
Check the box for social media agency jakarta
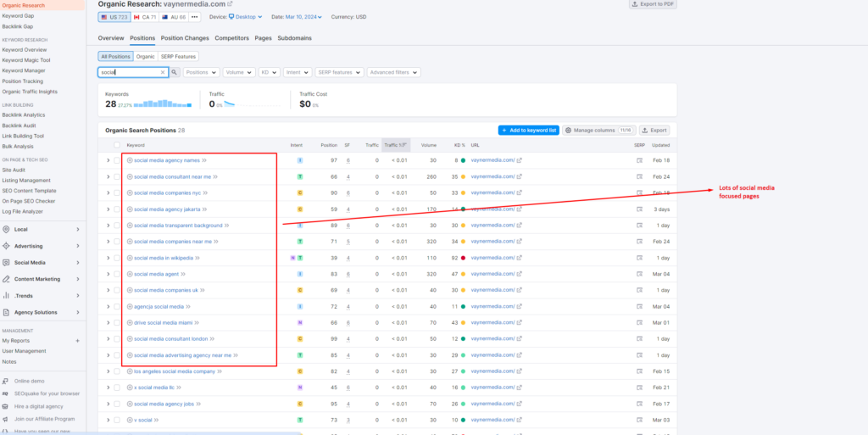[x=117, y=209]
